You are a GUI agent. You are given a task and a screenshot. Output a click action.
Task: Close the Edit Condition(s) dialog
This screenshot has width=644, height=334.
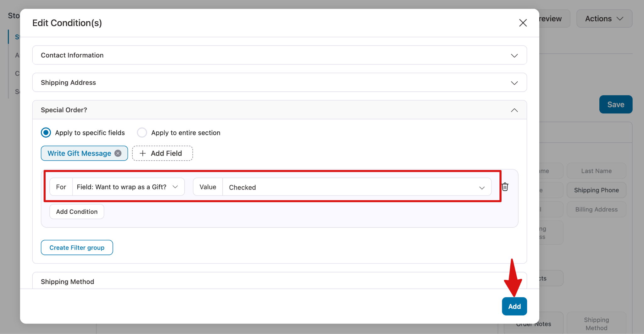[523, 23]
